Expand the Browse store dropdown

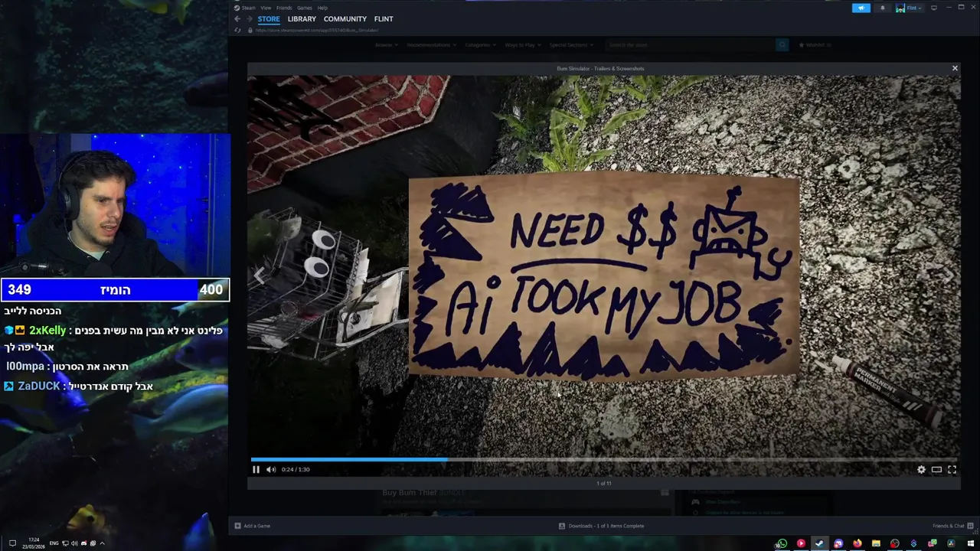click(385, 45)
